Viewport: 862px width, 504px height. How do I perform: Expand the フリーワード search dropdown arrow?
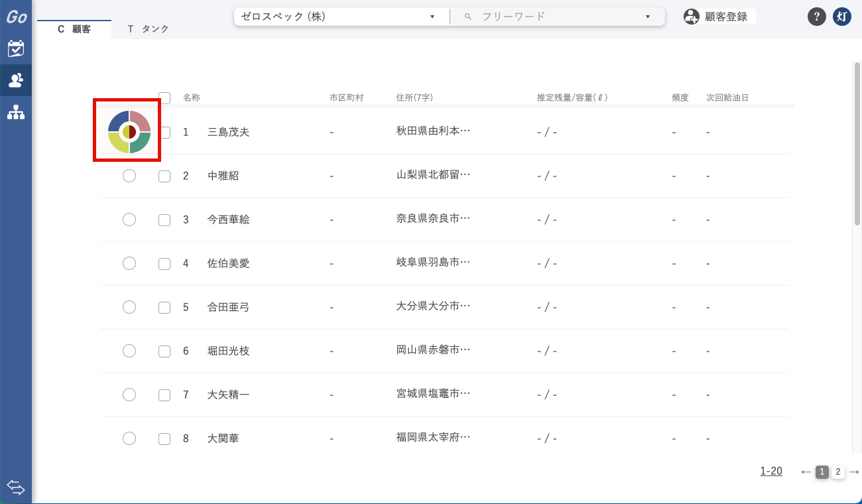point(648,17)
